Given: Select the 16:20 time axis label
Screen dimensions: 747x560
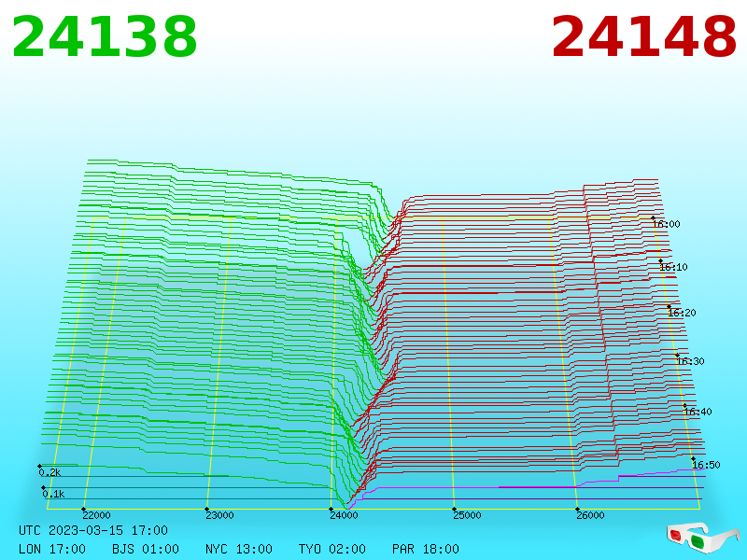Looking at the screenshot, I should [683, 313].
